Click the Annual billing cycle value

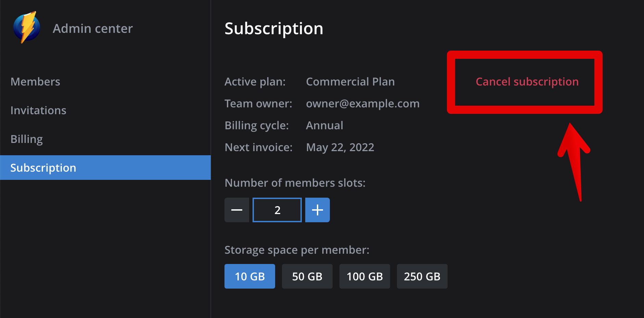324,125
